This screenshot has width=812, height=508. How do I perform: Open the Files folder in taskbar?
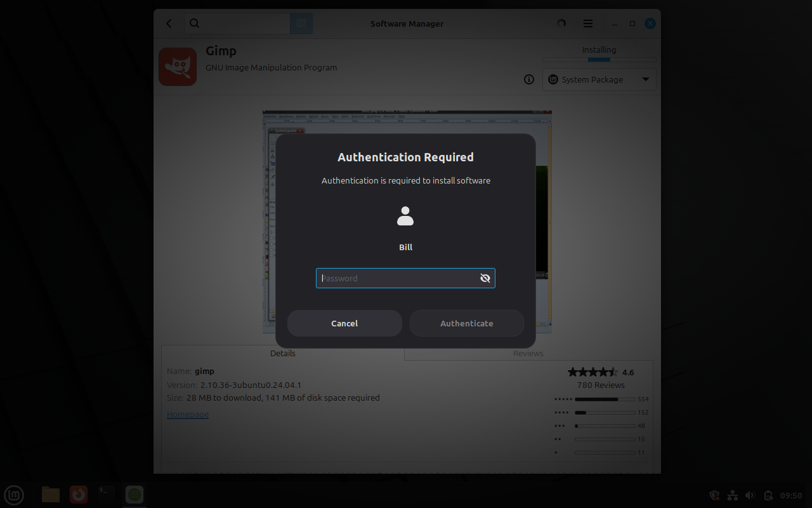pyautogui.click(x=51, y=494)
